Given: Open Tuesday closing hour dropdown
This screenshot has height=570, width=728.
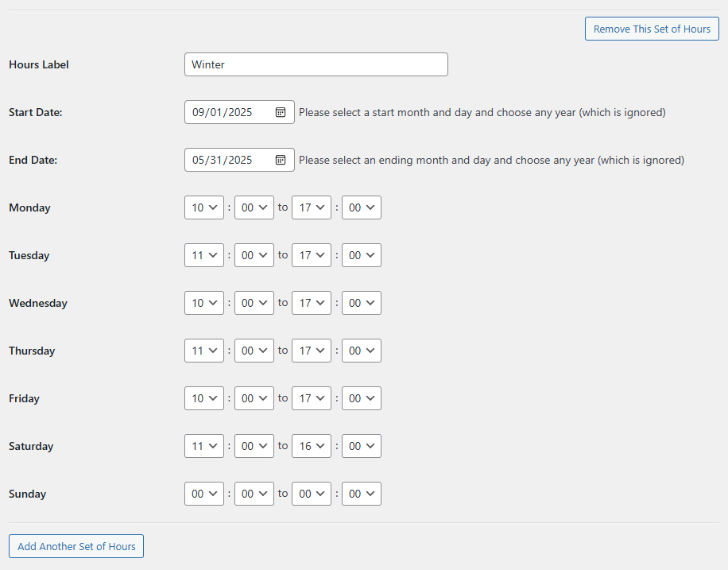Looking at the screenshot, I should pos(312,255).
